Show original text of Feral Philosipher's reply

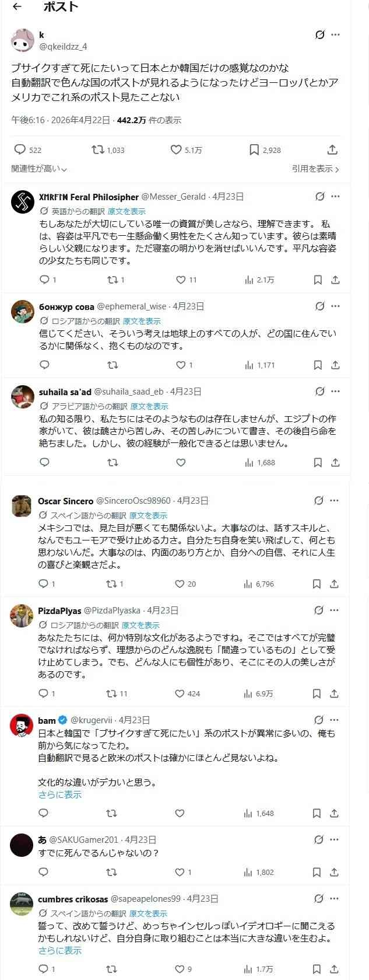(126, 211)
